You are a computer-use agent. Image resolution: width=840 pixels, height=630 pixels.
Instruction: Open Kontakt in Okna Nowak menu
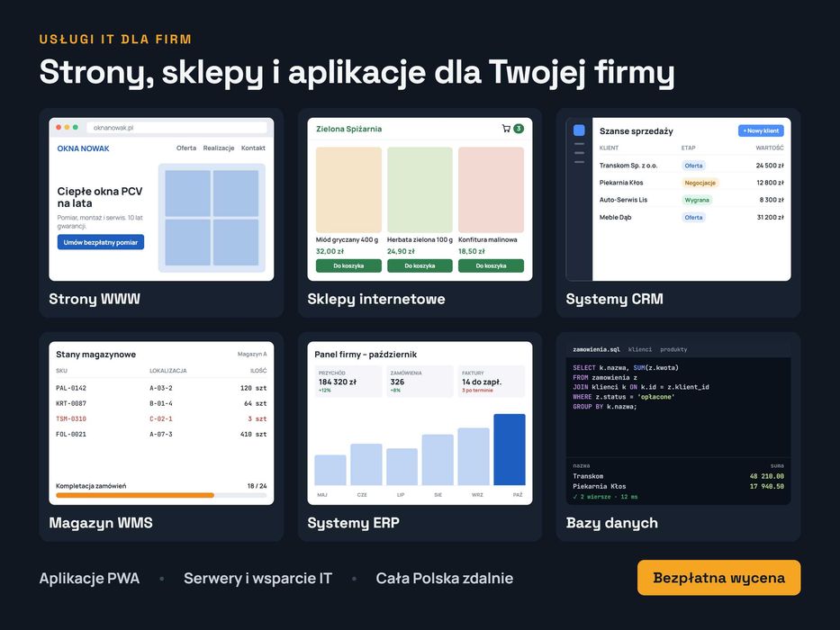click(x=253, y=148)
